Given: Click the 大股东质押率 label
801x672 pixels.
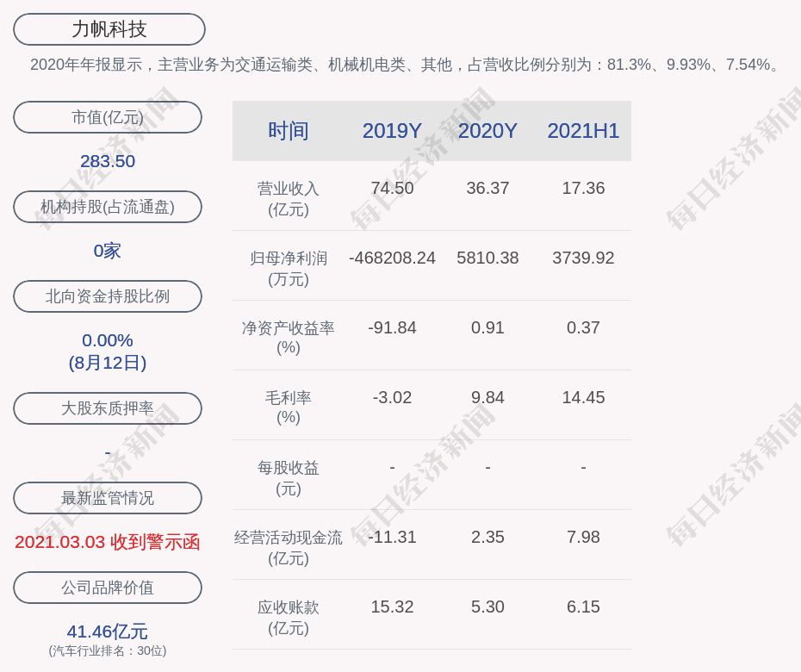Looking at the screenshot, I should [108, 408].
